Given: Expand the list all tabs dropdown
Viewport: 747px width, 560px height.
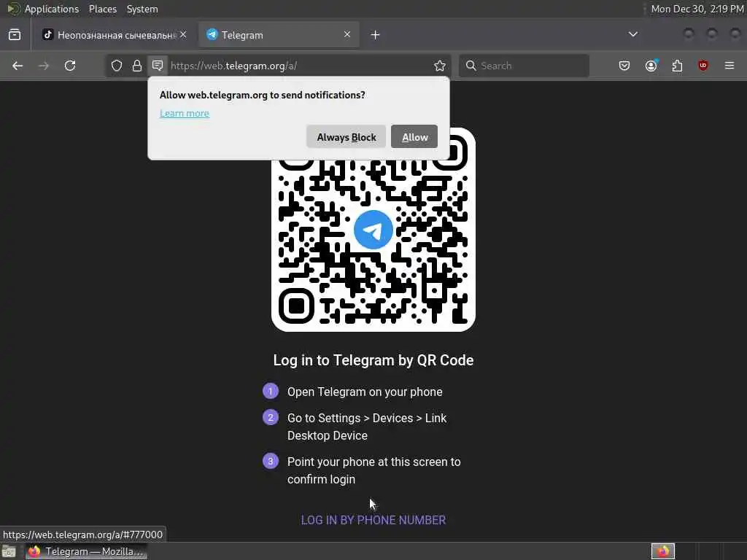Looking at the screenshot, I should (x=633, y=34).
